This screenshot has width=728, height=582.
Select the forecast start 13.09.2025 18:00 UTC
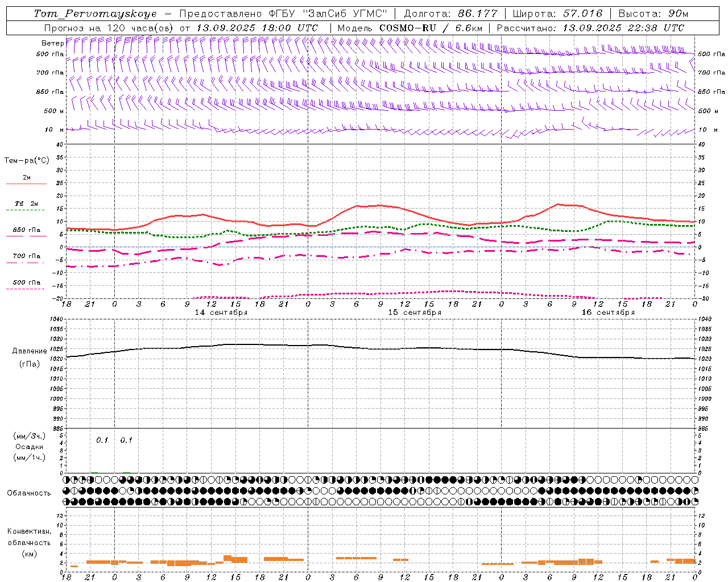[257, 28]
